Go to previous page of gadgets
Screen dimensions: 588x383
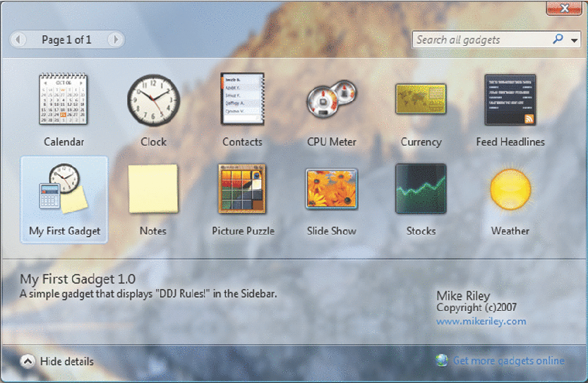tap(19, 40)
